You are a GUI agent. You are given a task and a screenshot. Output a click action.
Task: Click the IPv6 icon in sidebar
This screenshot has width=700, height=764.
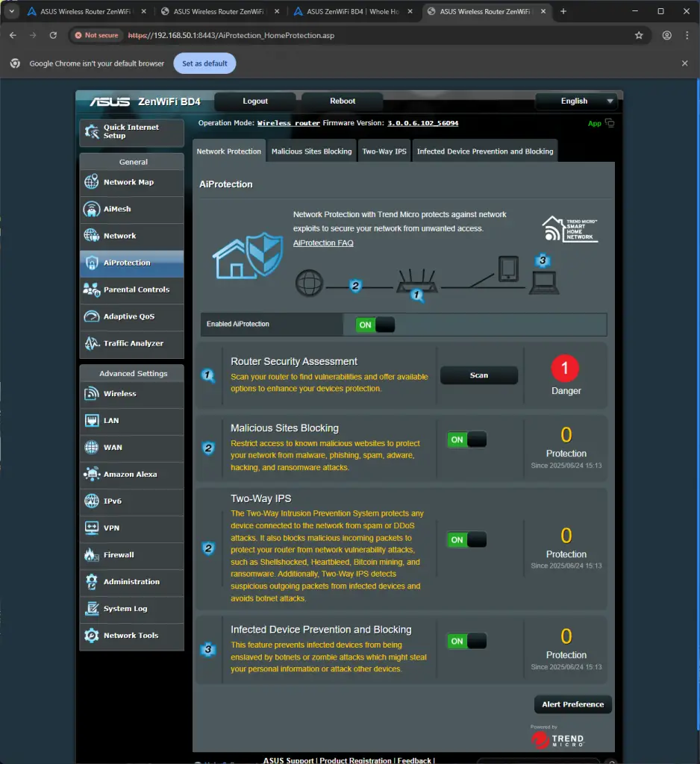(x=92, y=501)
